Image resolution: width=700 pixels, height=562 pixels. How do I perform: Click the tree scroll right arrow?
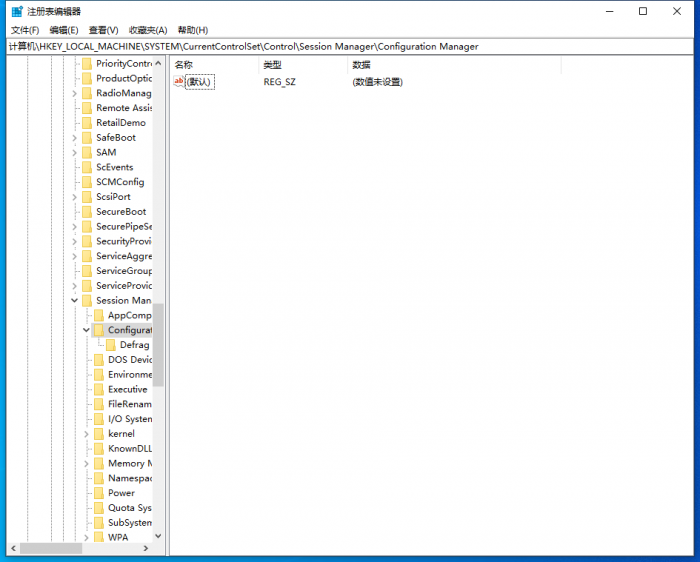146,548
